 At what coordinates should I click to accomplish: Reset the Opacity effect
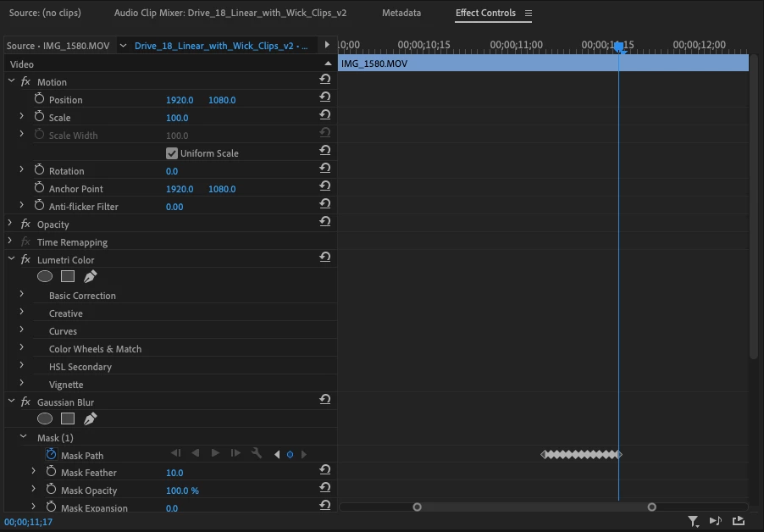[x=325, y=222]
